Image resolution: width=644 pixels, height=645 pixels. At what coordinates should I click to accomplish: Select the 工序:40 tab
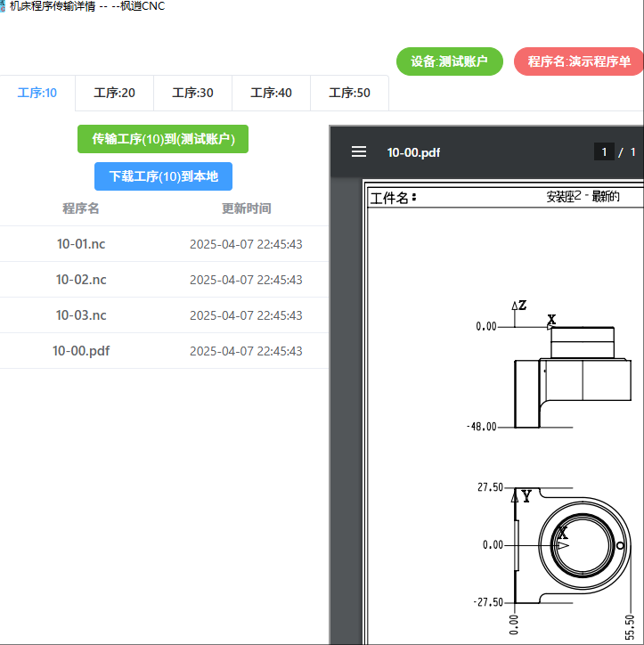pos(271,93)
